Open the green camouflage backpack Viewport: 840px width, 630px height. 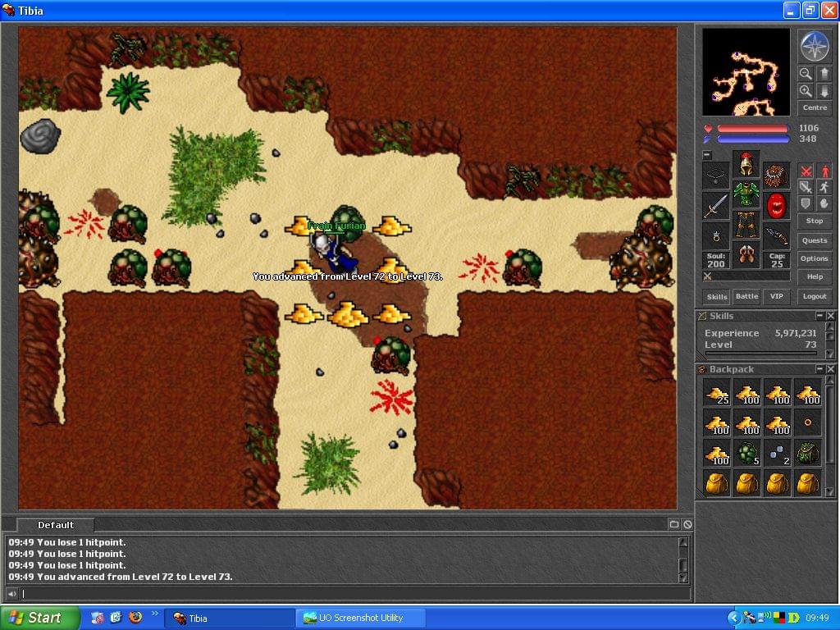click(807, 453)
